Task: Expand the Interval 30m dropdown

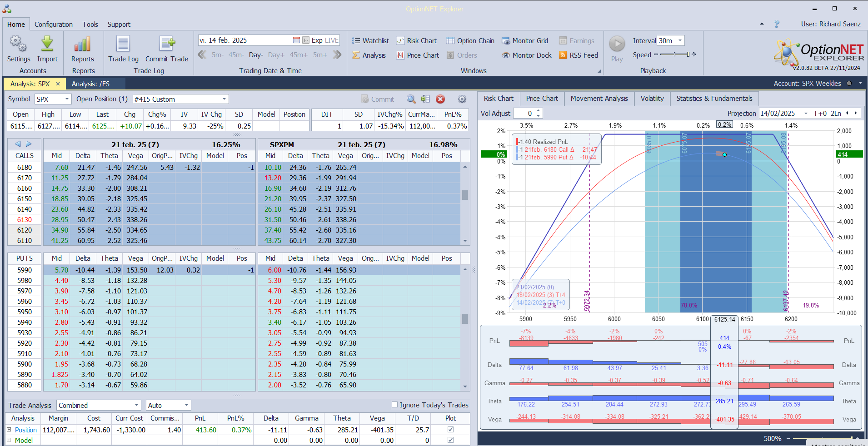Action: click(x=680, y=41)
